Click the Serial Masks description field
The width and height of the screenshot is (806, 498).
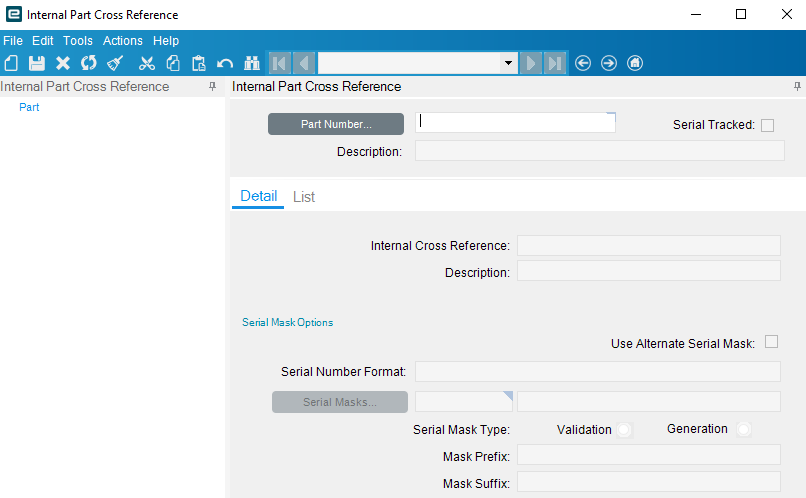coord(649,401)
